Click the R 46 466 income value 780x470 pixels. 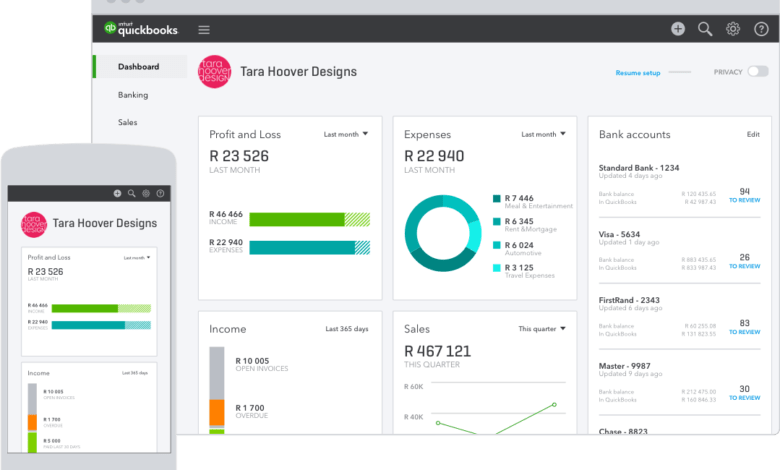pos(226,214)
